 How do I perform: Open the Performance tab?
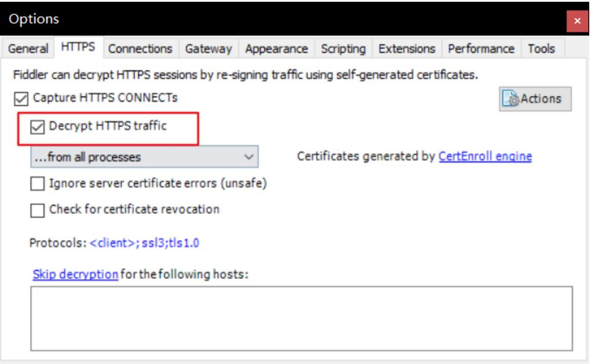(481, 49)
